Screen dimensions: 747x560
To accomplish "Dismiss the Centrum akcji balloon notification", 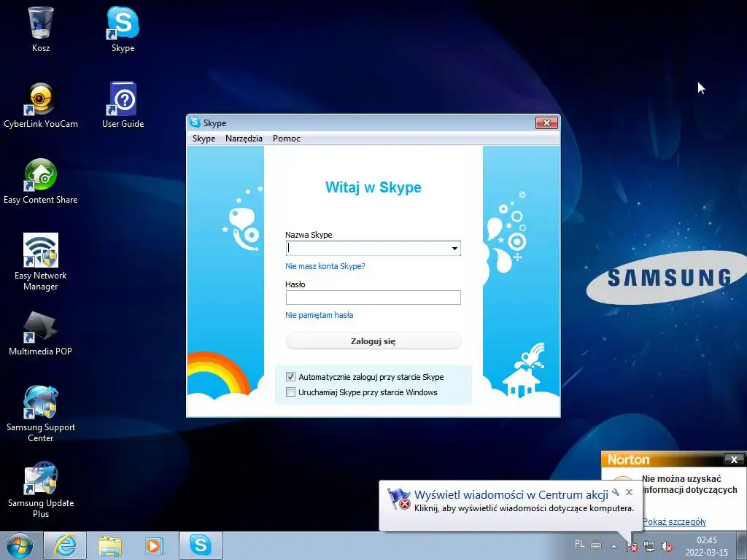I will point(630,492).
